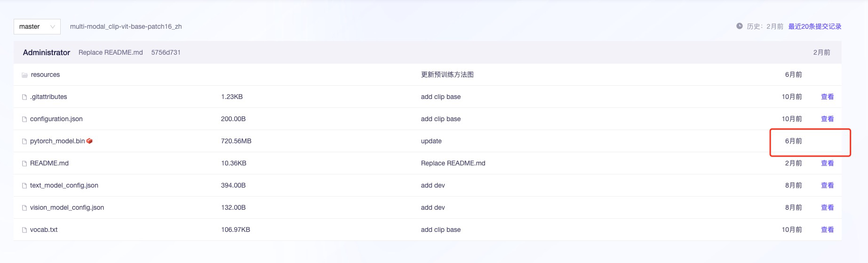Open the pytorch_model.bin file
This screenshot has width=868, height=263.
pyautogui.click(x=57, y=141)
